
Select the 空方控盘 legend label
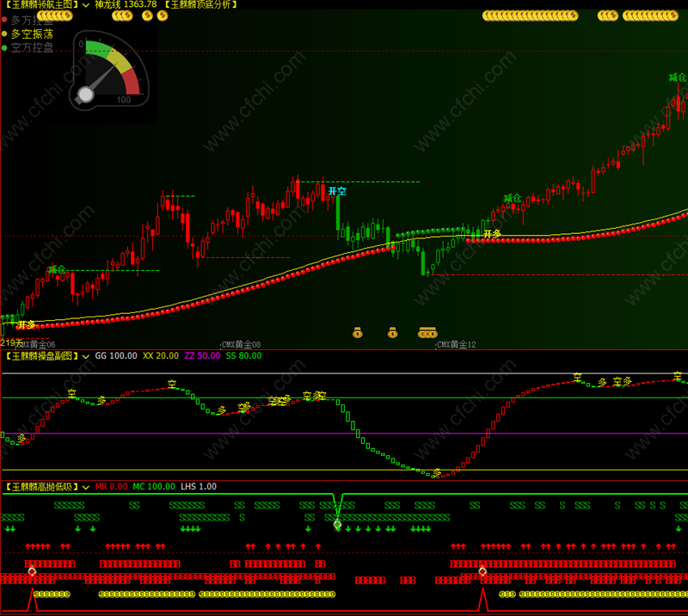click(x=32, y=47)
